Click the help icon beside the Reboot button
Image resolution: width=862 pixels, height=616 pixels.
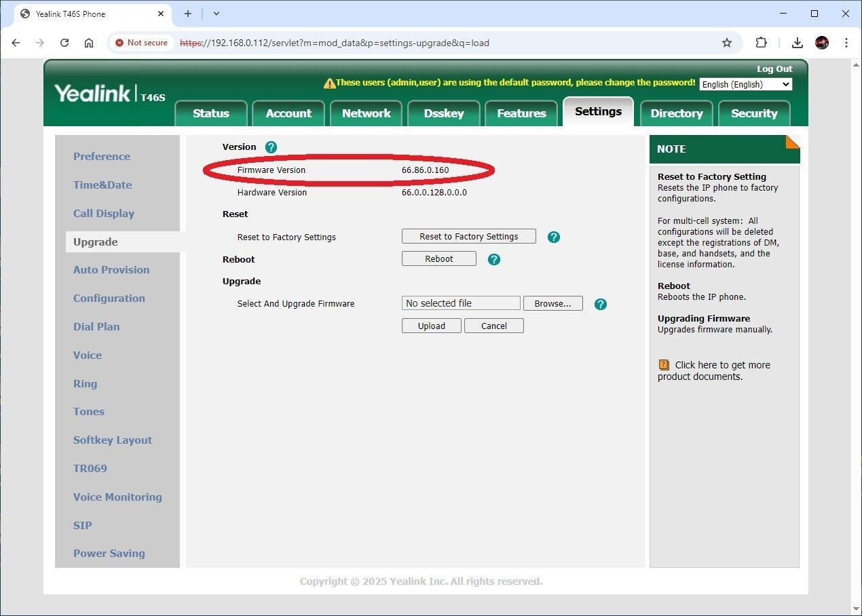pyautogui.click(x=494, y=259)
